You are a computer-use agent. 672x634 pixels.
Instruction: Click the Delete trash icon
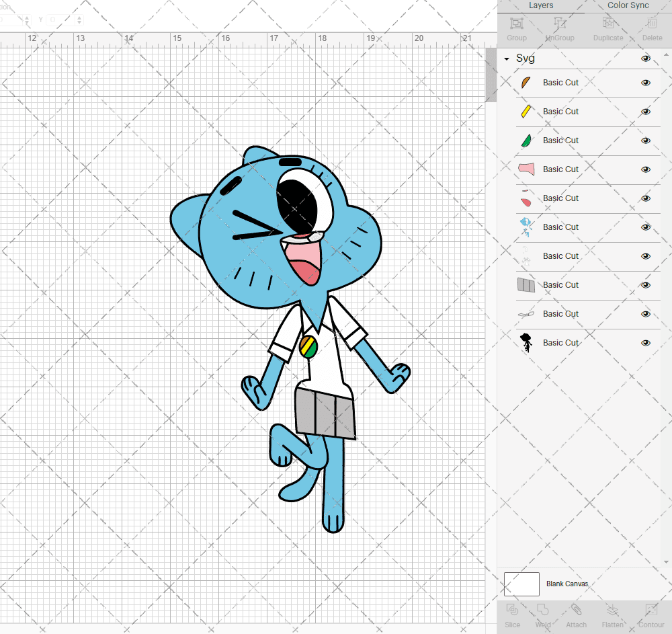(x=652, y=23)
